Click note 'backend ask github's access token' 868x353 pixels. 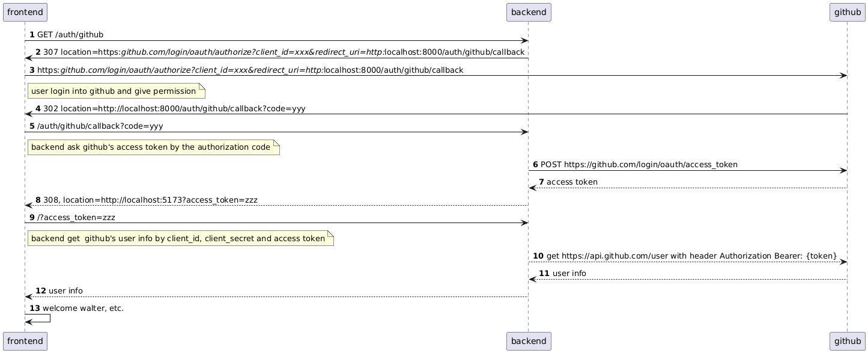pyautogui.click(x=154, y=147)
